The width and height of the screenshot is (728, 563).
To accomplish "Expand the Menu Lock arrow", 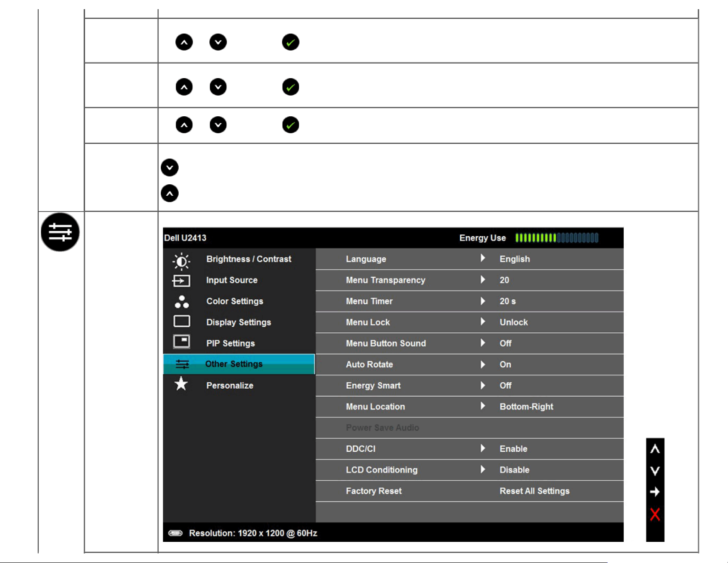I will 483,322.
